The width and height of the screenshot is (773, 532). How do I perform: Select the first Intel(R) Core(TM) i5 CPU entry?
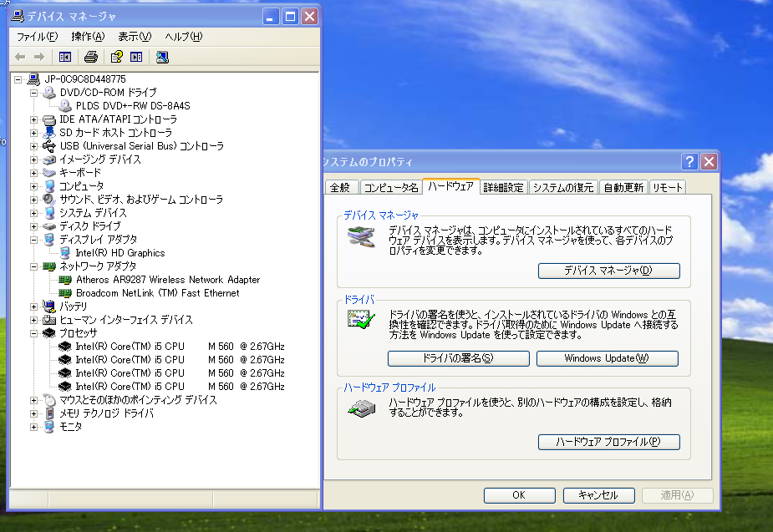click(x=180, y=347)
